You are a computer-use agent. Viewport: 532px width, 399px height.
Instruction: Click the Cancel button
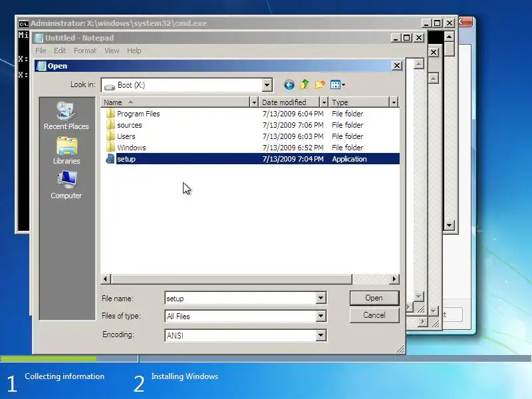374,315
